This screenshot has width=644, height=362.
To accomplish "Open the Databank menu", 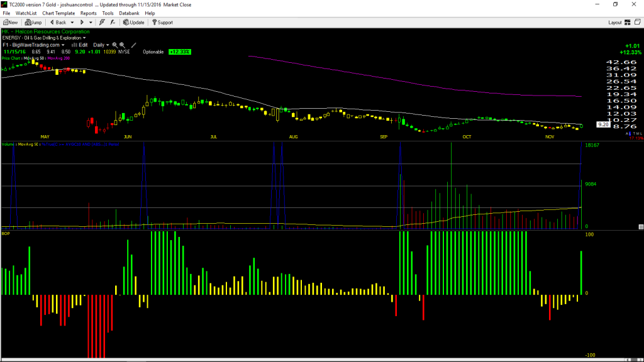I will pyautogui.click(x=129, y=13).
